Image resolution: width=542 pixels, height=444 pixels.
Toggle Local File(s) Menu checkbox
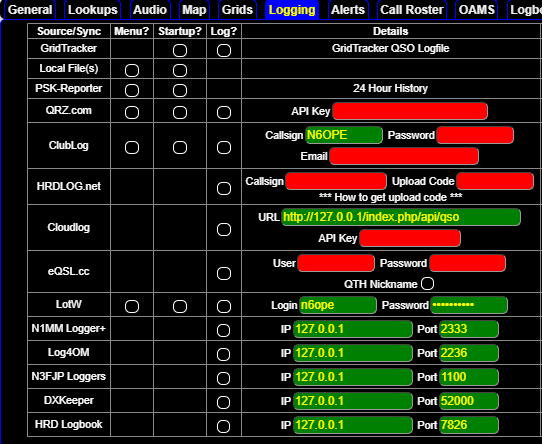pos(132,71)
